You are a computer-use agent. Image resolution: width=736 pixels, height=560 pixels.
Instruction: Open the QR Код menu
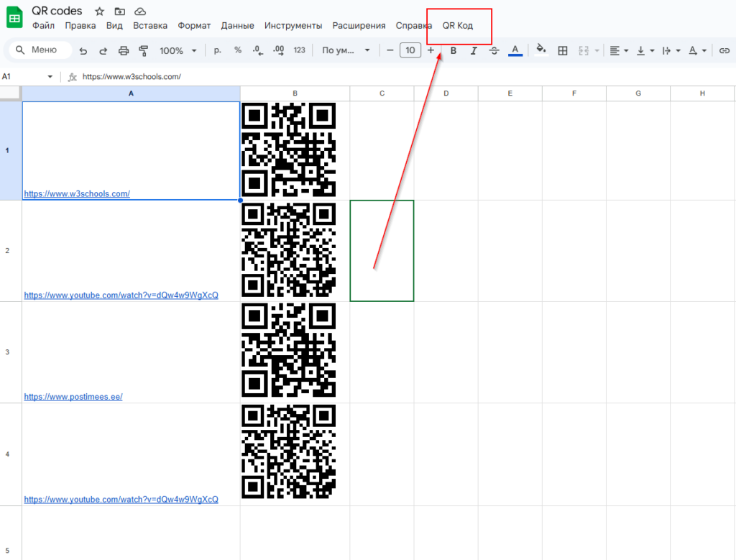tap(457, 26)
